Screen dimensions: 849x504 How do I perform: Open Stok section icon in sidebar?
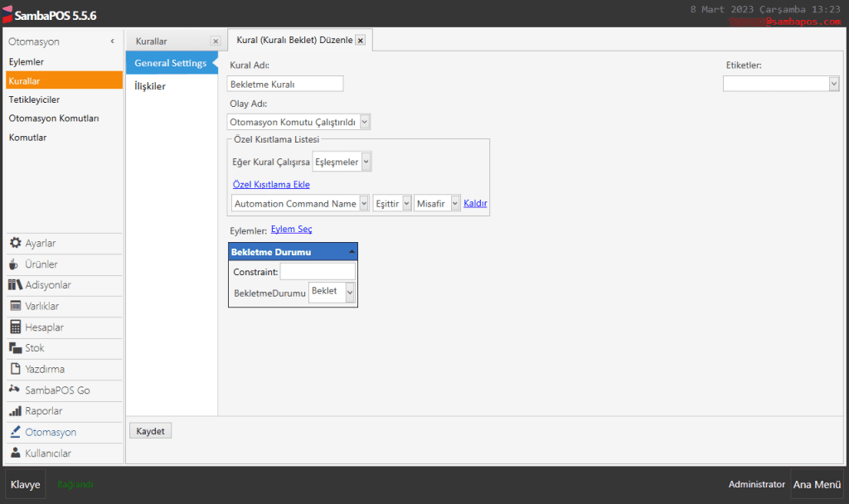coord(15,348)
